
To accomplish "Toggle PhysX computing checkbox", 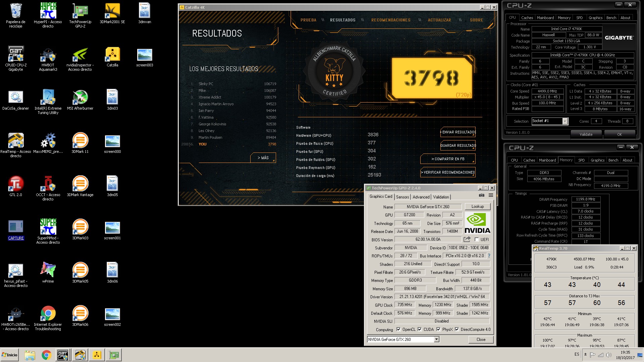I will pos(438,329).
